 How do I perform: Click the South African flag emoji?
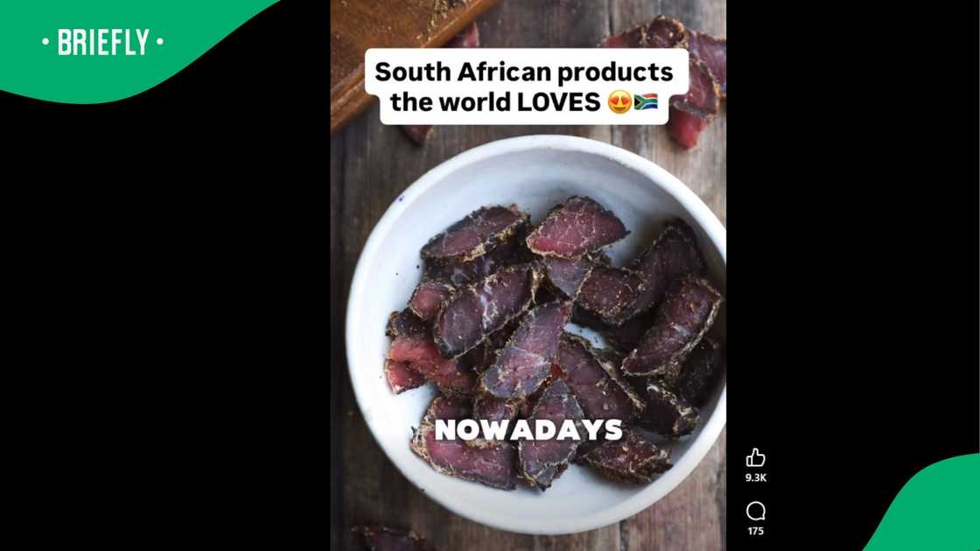click(x=646, y=101)
